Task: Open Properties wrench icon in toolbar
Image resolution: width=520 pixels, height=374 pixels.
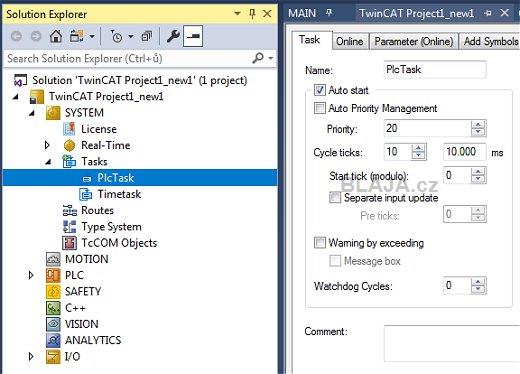Action: (x=173, y=36)
